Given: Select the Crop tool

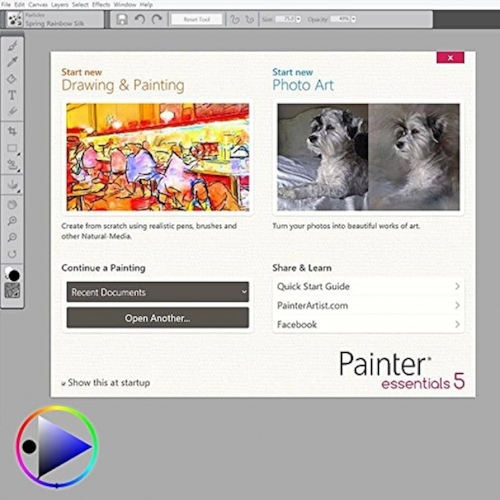Looking at the screenshot, I should click(x=12, y=131).
